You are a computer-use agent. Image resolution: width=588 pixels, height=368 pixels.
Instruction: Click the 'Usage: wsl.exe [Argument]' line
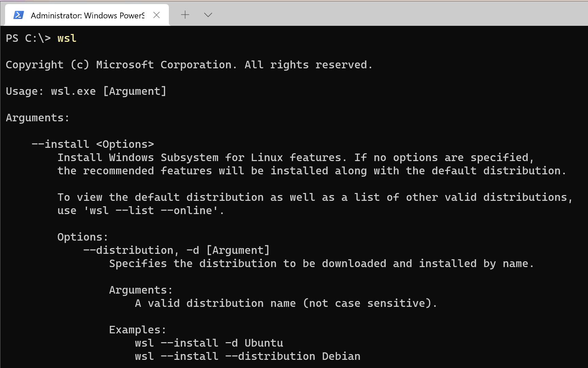click(86, 91)
